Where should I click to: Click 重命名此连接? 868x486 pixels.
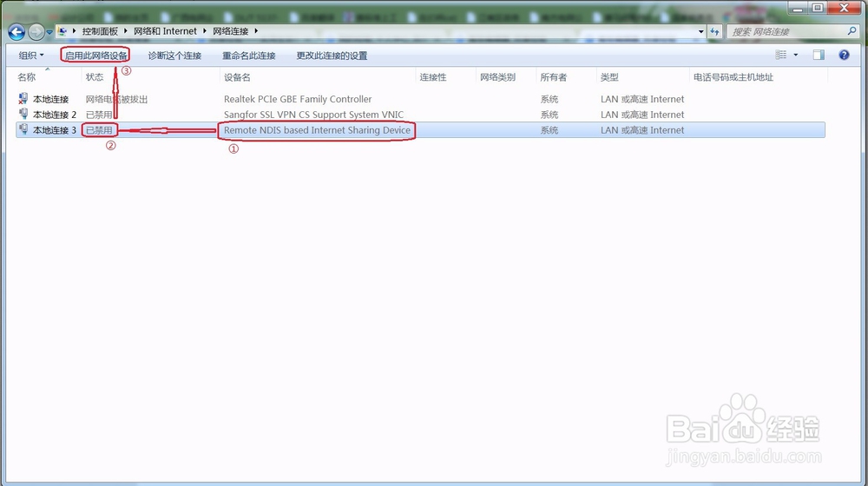pos(248,56)
